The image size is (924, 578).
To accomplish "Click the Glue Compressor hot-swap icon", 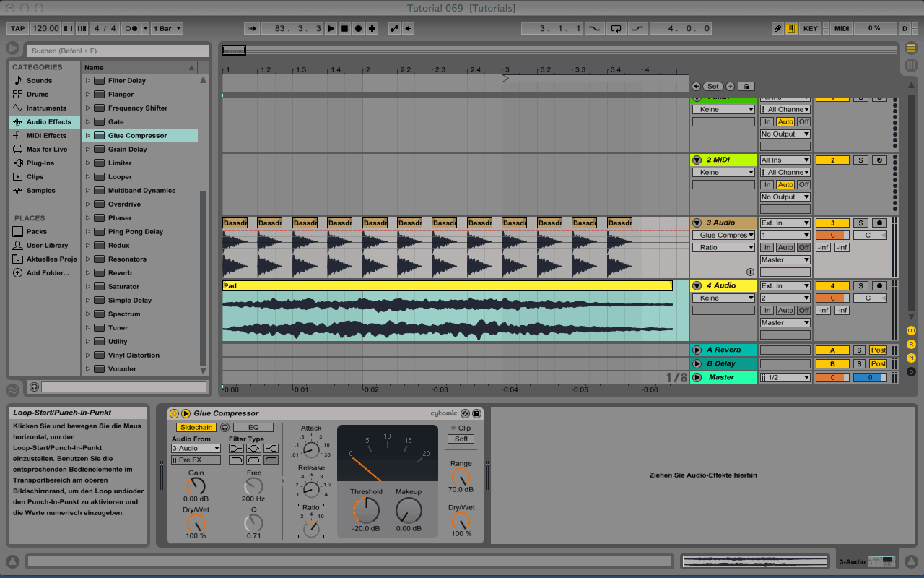I will pos(465,413).
